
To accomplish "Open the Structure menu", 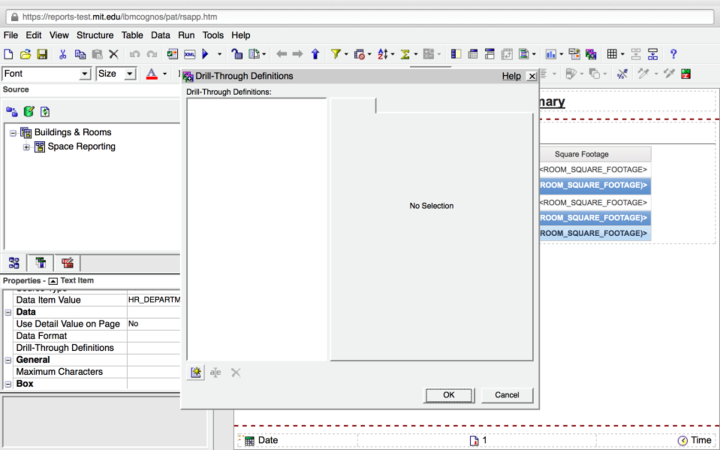I will click(x=95, y=35).
